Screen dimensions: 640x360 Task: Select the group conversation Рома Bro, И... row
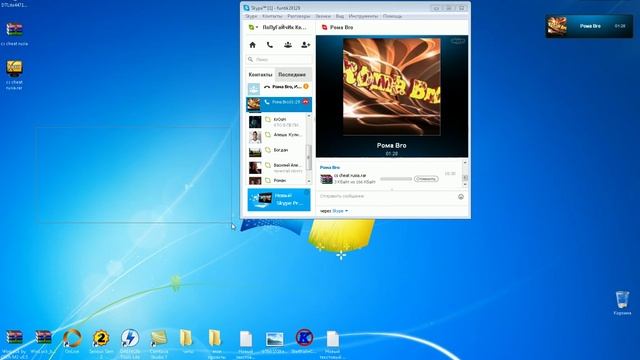279,88
